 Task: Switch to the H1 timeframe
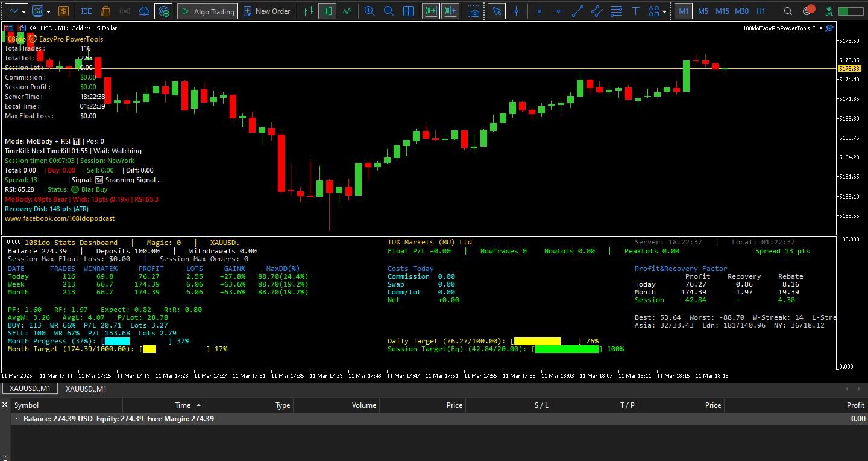pyautogui.click(x=761, y=11)
